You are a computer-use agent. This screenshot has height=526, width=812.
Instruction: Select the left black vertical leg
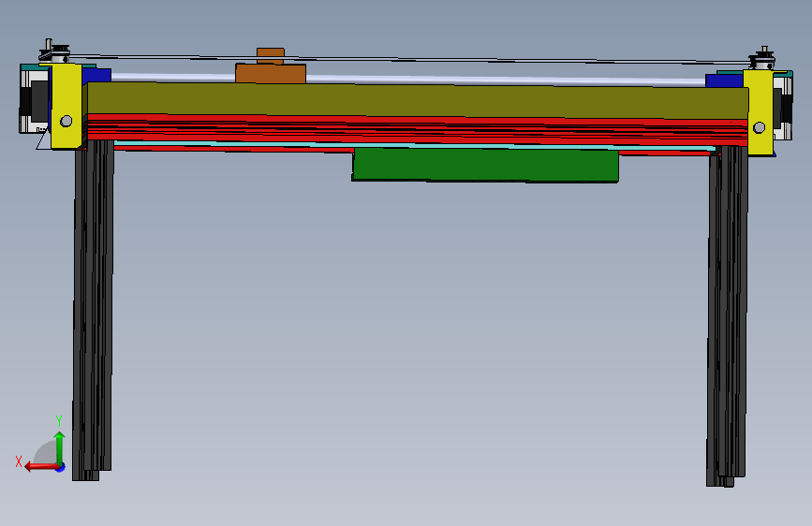click(x=94, y=310)
